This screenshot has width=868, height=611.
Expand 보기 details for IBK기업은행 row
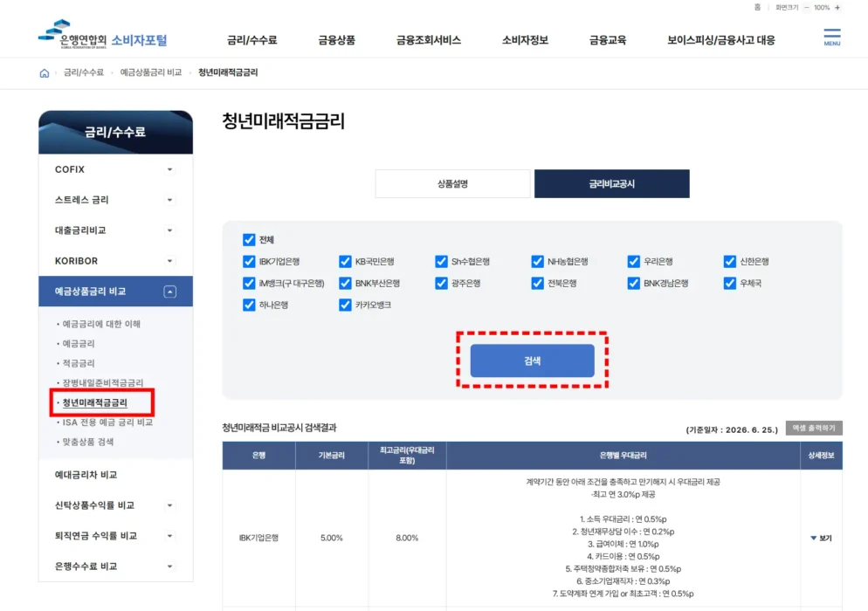pos(821,538)
